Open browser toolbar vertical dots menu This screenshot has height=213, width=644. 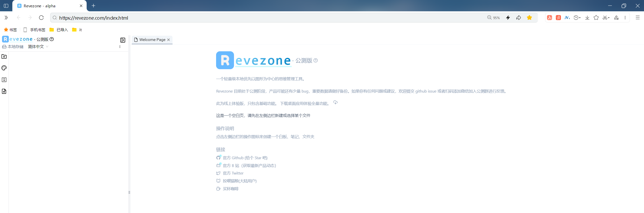tap(625, 18)
